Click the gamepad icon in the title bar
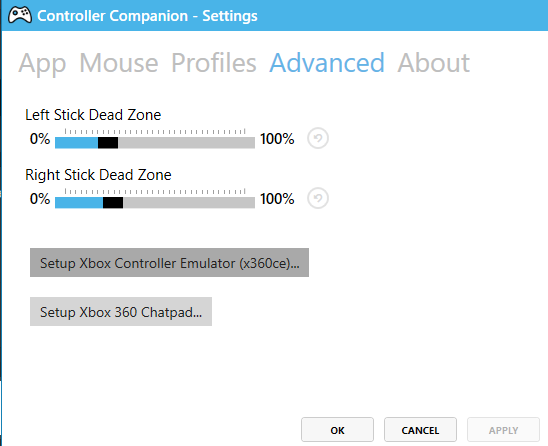 (x=20, y=16)
